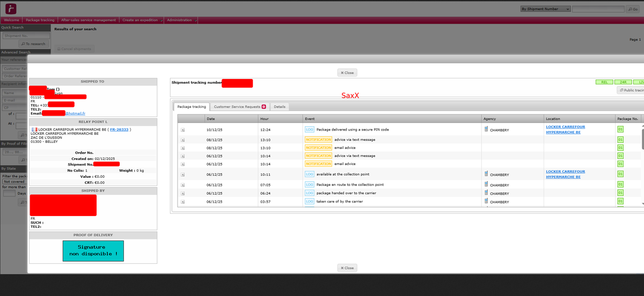Screen dimensions: 644x296
Task: Expand the 08/12/25 text message advice row
Action: point(182,140)
